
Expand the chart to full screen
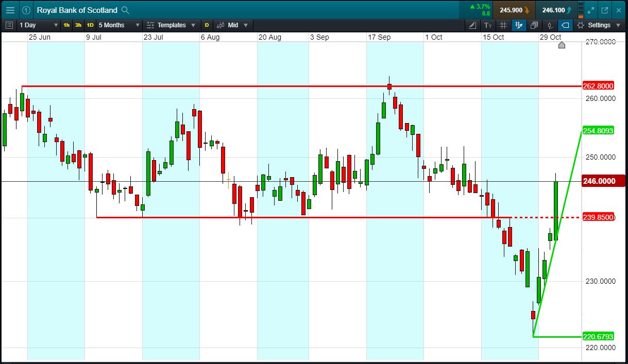(591, 10)
